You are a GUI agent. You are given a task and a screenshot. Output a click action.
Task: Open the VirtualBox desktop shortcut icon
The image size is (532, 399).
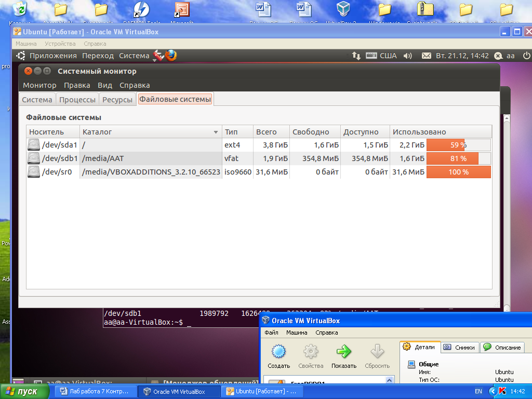(x=343, y=9)
